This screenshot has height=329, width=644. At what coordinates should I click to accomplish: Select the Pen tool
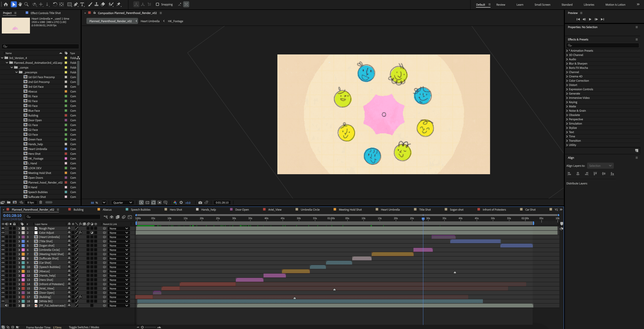coord(76,4)
